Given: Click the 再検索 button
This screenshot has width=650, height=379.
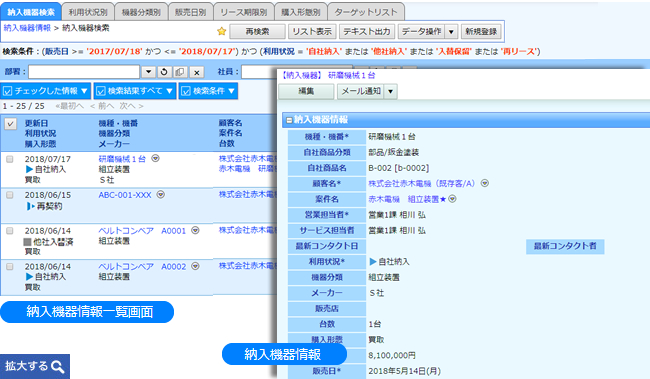Looking at the screenshot, I should click(257, 32).
